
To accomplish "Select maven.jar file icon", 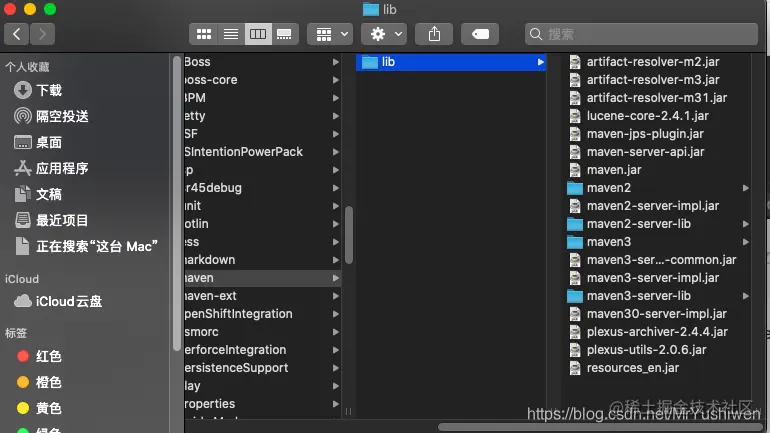I will [x=575, y=170].
